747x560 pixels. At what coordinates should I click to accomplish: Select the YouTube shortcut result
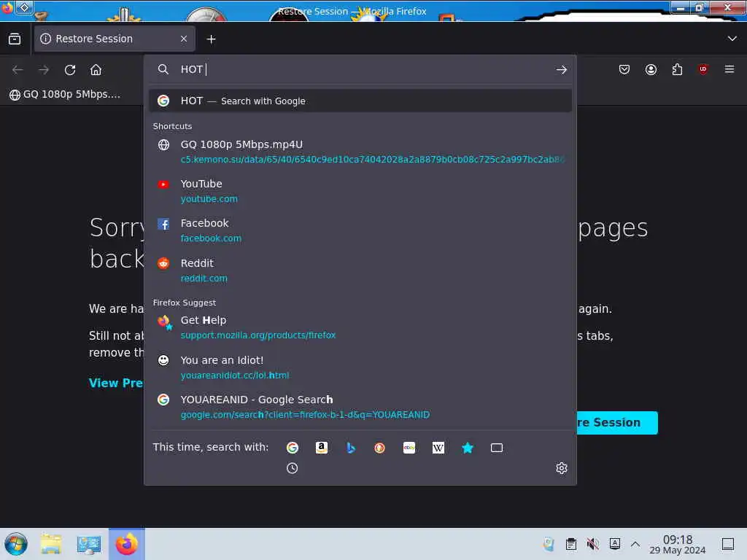pos(360,191)
